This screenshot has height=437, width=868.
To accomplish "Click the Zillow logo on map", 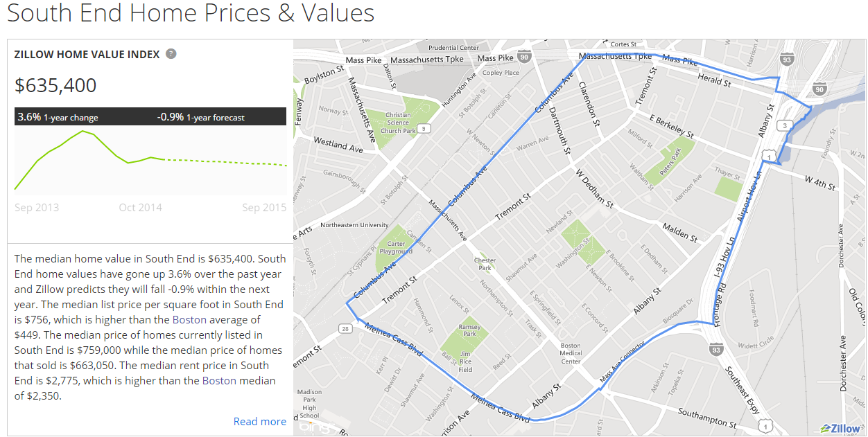I will pos(840,428).
